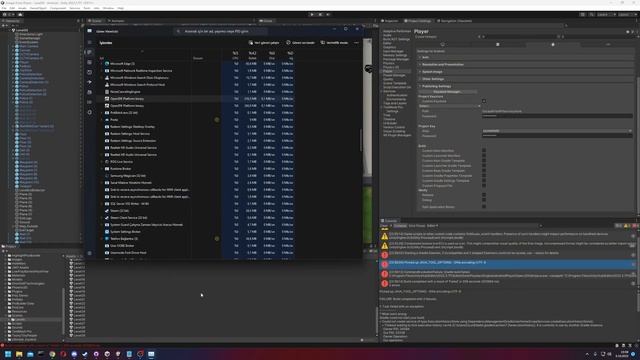Click Task Manager search input field
Image resolution: width=640 pixels, height=360 pixels.
point(222,31)
